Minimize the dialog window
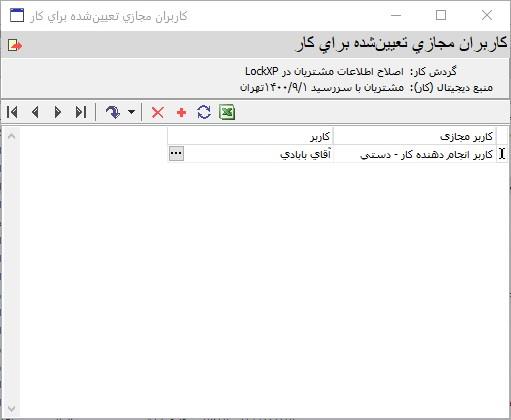 396,15
